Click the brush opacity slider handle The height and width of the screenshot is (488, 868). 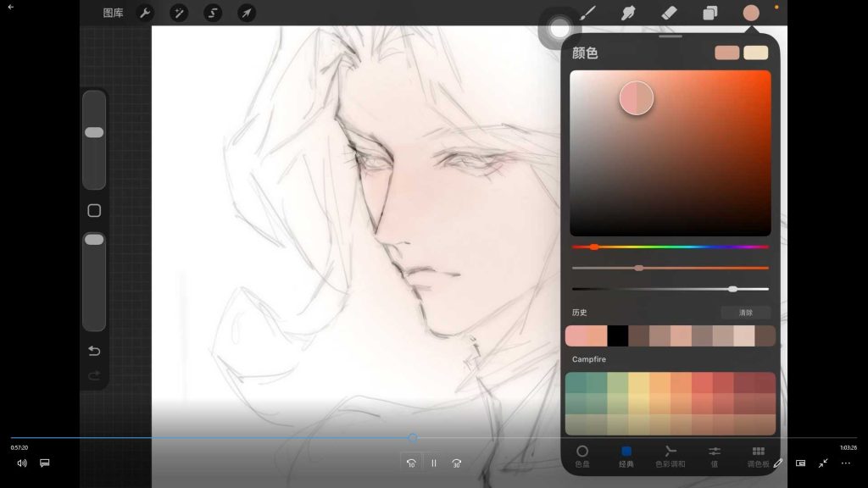[94, 240]
